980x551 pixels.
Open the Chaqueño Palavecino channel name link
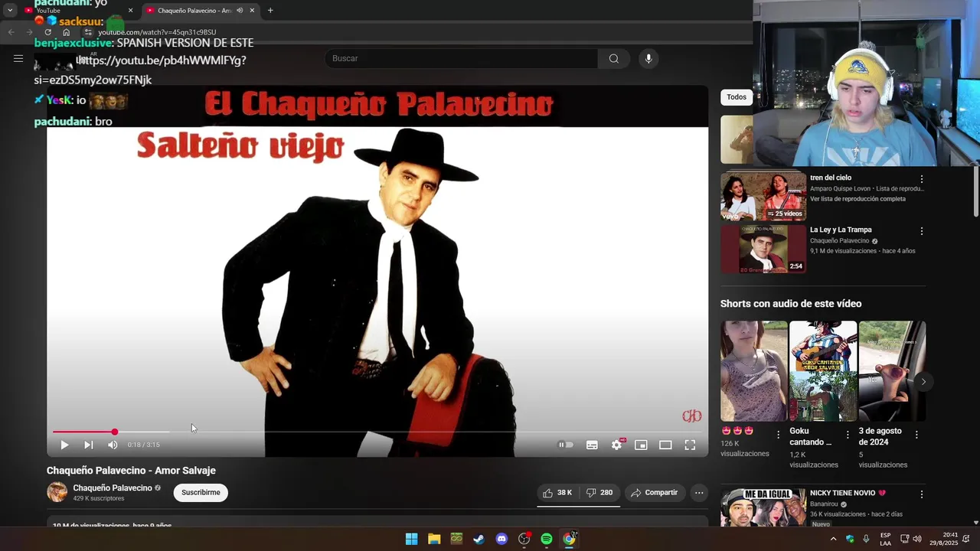click(113, 487)
